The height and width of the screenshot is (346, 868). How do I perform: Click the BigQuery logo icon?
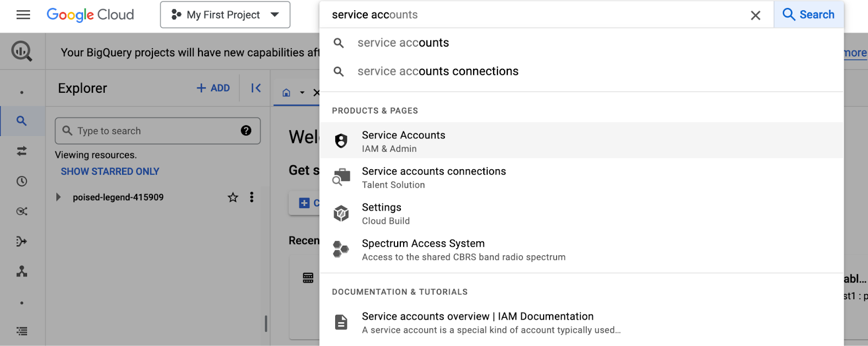click(x=22, y=52)
